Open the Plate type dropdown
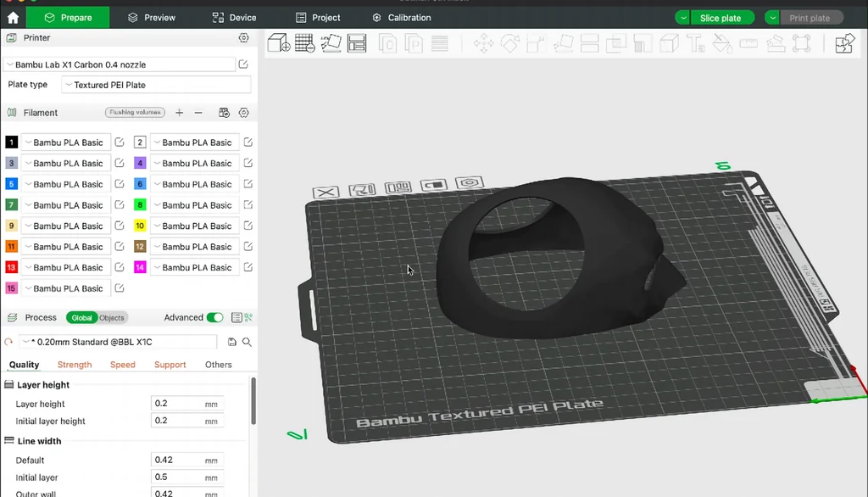 tap(156, 85)
